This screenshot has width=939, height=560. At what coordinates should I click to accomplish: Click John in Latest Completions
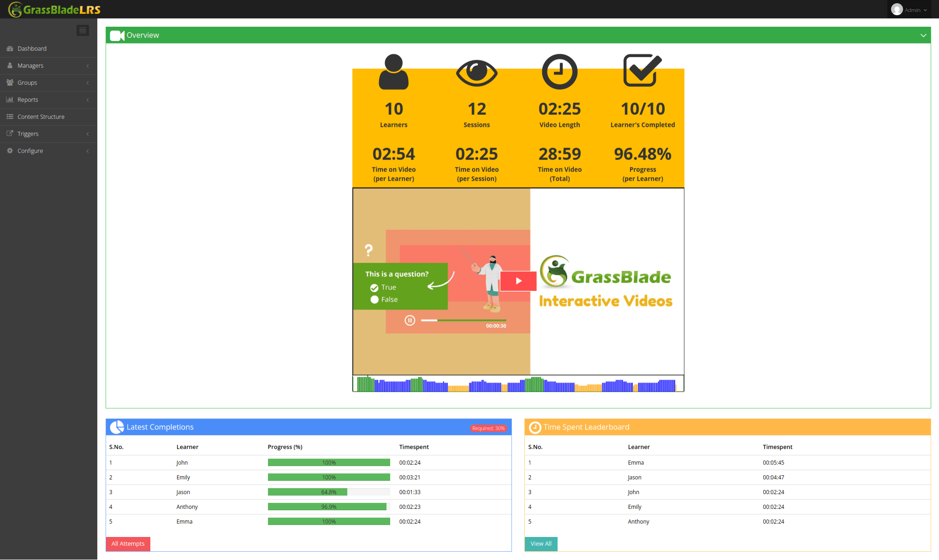coord(182,463)
